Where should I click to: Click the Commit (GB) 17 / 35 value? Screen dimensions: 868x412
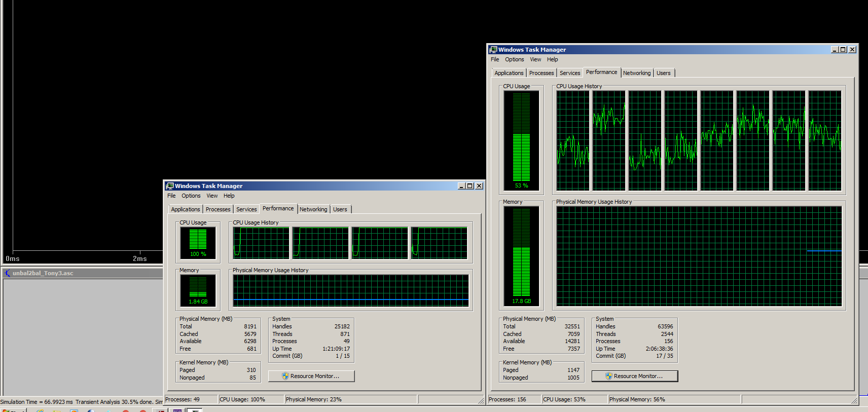[x=665, y=356]
